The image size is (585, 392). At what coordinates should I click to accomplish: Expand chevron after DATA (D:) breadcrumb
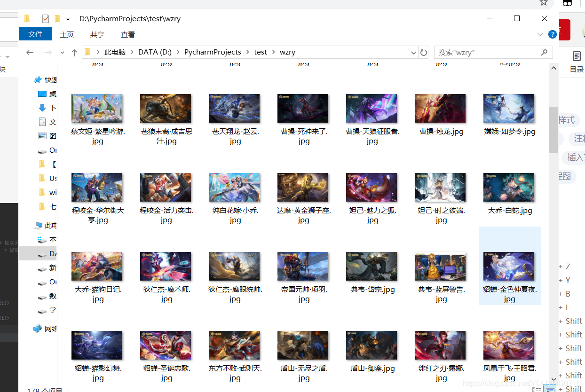178,52
